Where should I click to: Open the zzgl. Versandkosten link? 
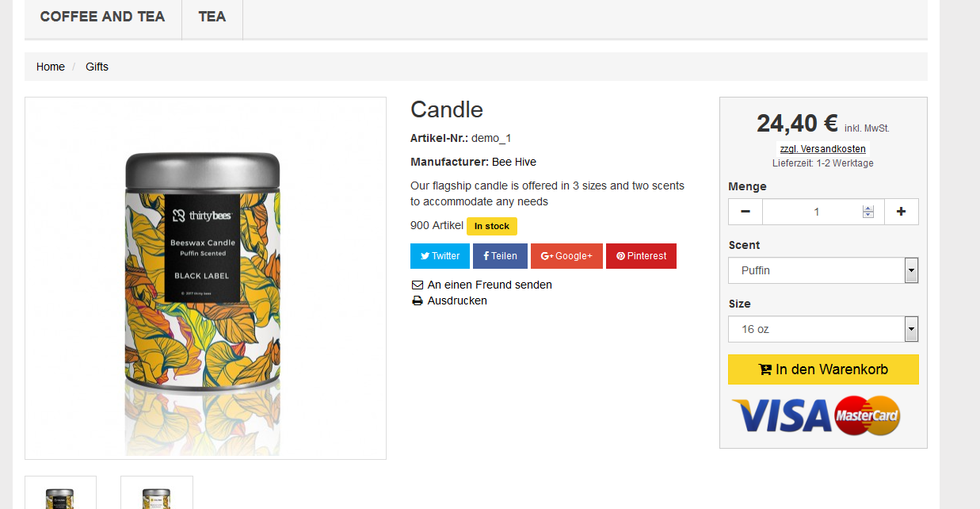pos(822,149)
